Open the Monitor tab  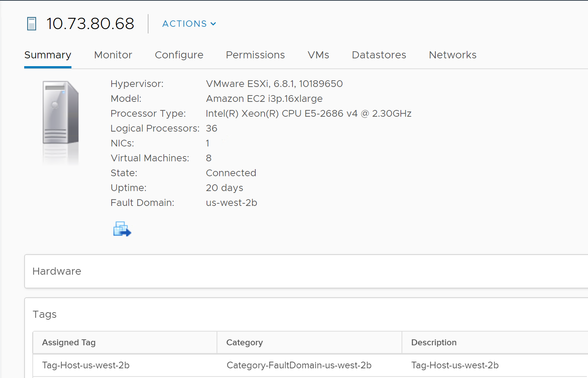click(x=113, y=55)
